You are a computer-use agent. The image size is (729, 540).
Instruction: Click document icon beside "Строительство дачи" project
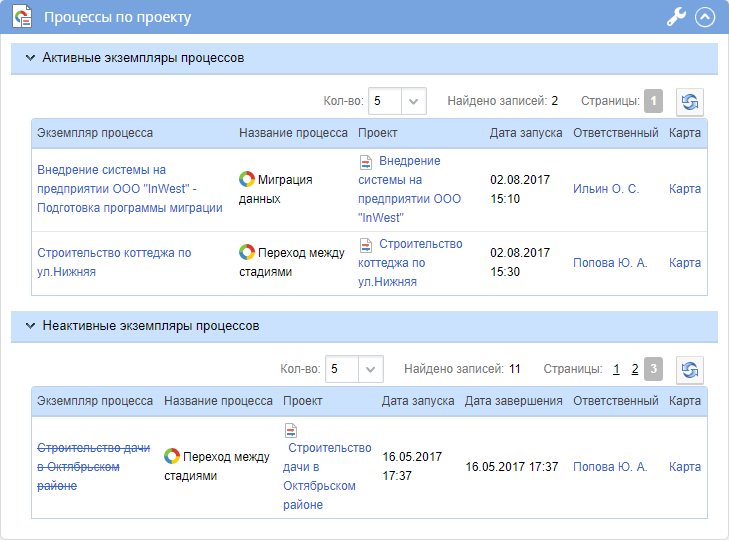tap(291, 431)
